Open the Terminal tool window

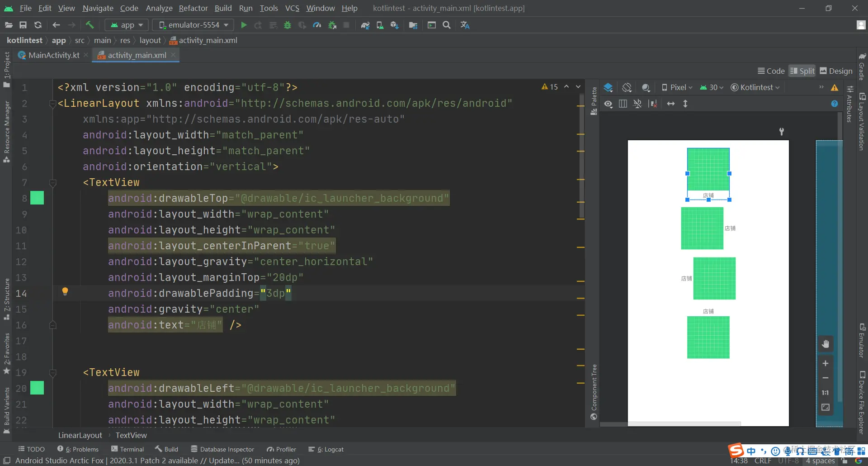127,449
